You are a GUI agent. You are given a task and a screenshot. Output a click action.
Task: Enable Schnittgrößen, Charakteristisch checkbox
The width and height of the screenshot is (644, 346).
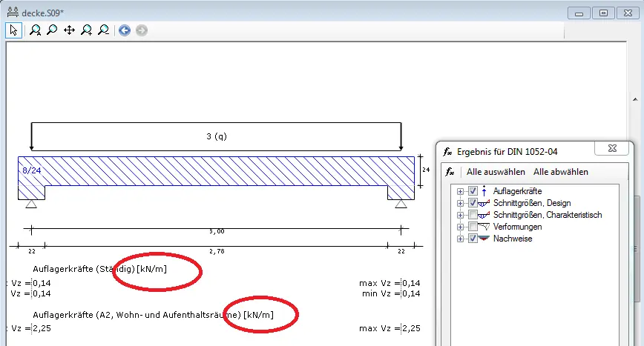473,215
